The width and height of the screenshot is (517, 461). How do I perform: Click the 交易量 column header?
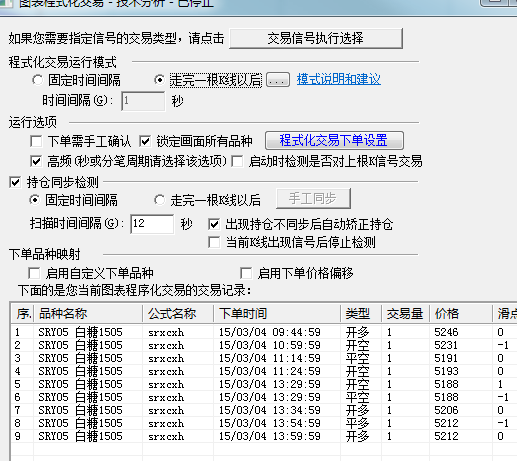pyautogui.click(x=406, y=314)
